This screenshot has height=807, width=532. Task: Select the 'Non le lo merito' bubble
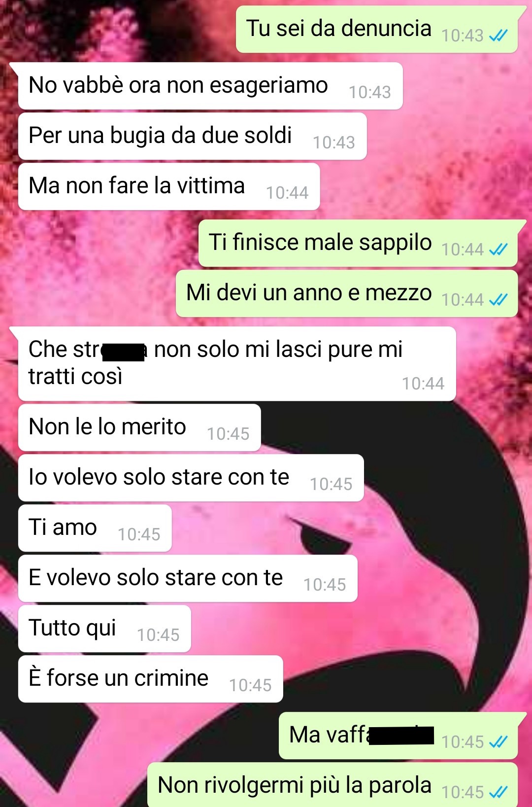coord(139,427)
